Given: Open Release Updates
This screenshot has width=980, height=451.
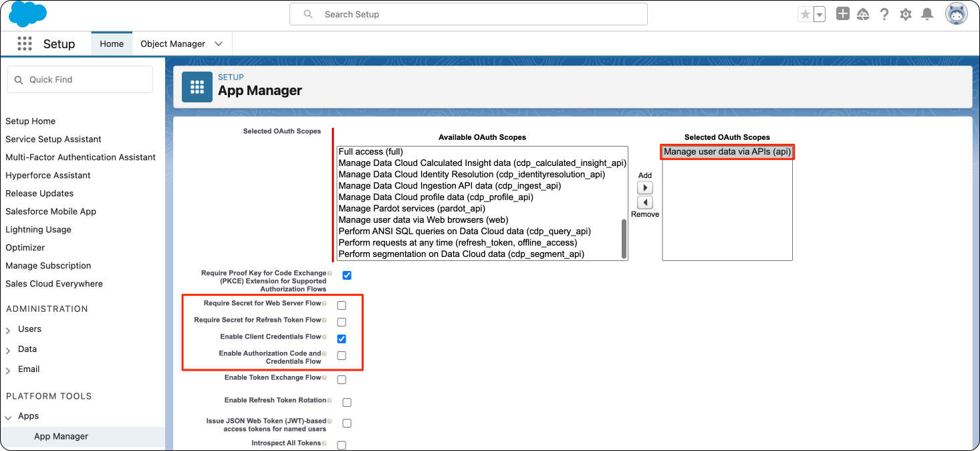Looking at the screenshot, I should (39, 193).
